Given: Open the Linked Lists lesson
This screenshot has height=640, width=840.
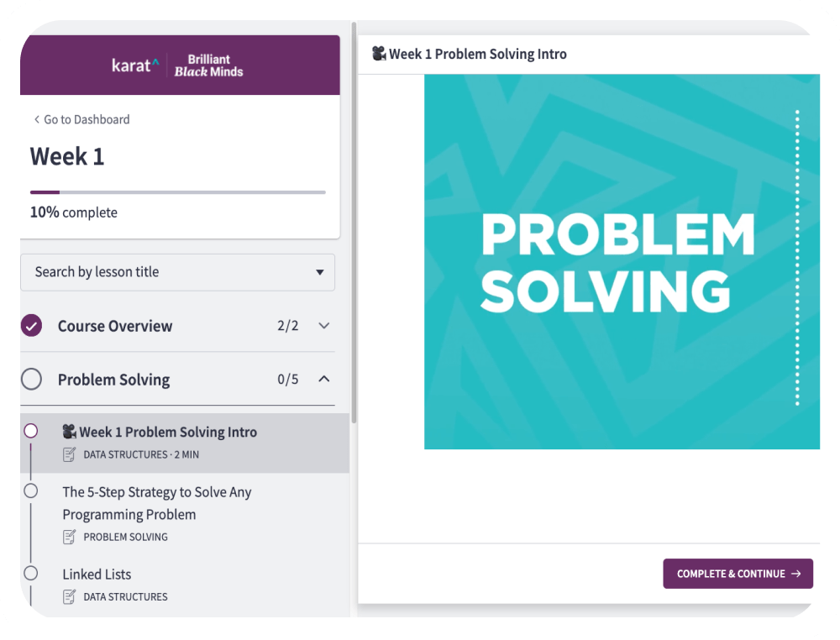Looking at the screenshot, I should pyautogui.click(x=97, y=574).
